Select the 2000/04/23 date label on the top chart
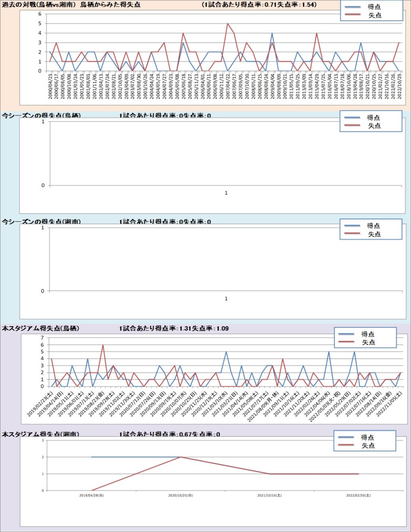411x532 pixels. click(51, 86)
